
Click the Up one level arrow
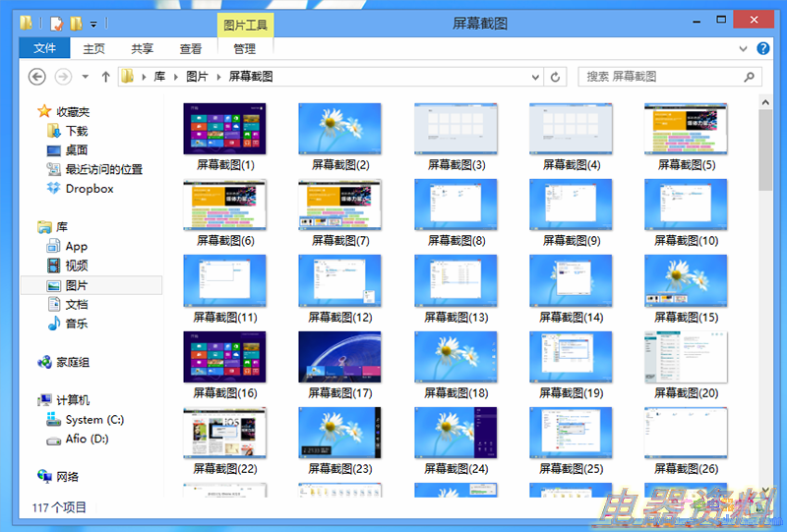(x=105, y=77)
